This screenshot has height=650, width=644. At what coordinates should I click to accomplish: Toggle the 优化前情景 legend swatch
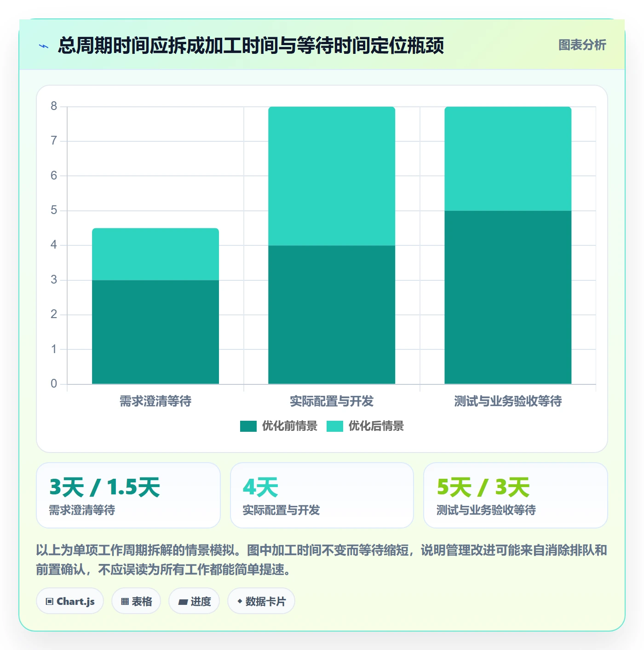coord(248,426)
